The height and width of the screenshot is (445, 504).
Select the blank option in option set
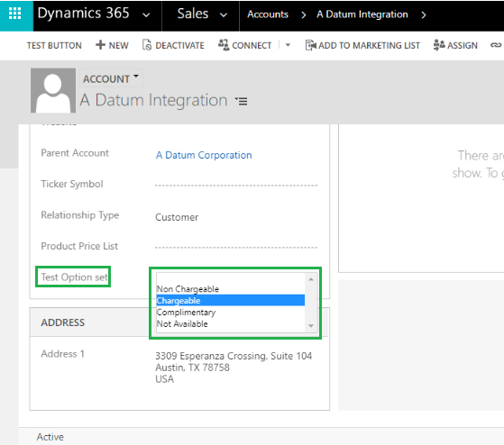pos(231,278)
